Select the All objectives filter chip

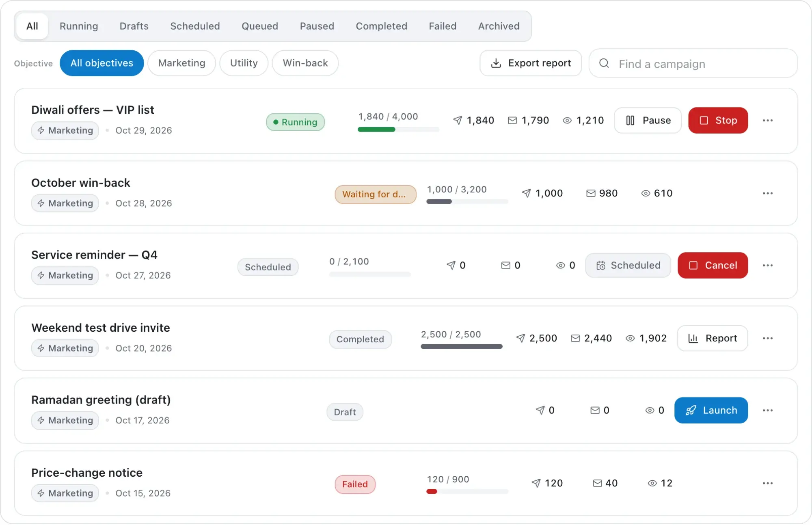[x=101, y=63]
